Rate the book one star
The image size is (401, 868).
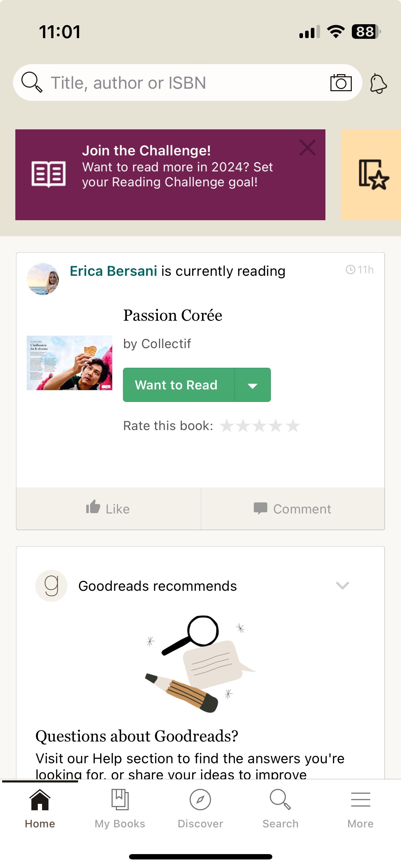(x=227, y=426)
